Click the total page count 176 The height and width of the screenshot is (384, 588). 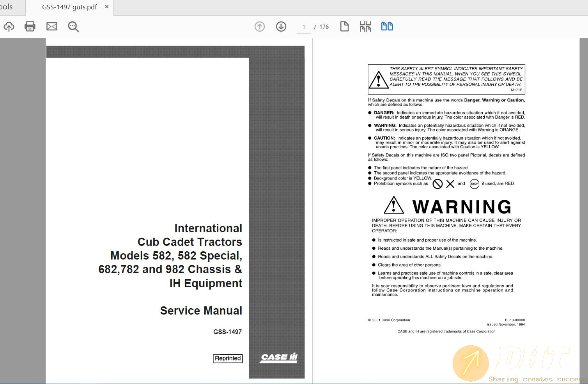pyautogui.click(x=324, y=27)
